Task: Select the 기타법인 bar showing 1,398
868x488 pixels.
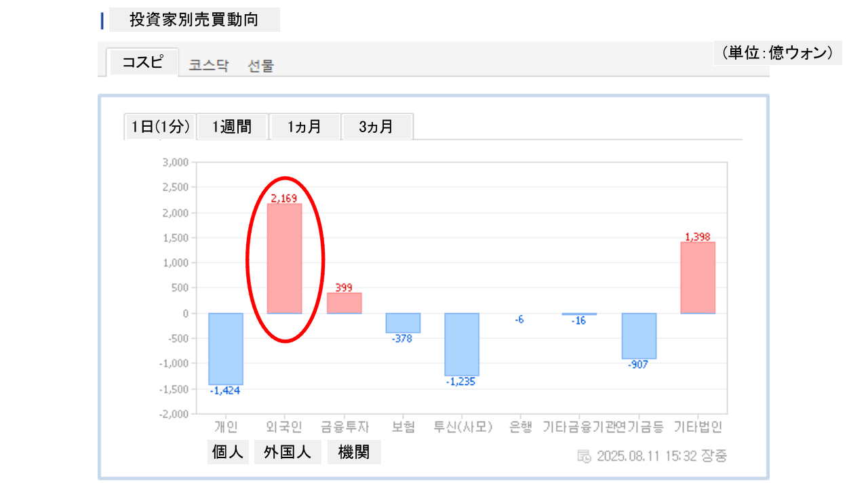Action: 698,278
